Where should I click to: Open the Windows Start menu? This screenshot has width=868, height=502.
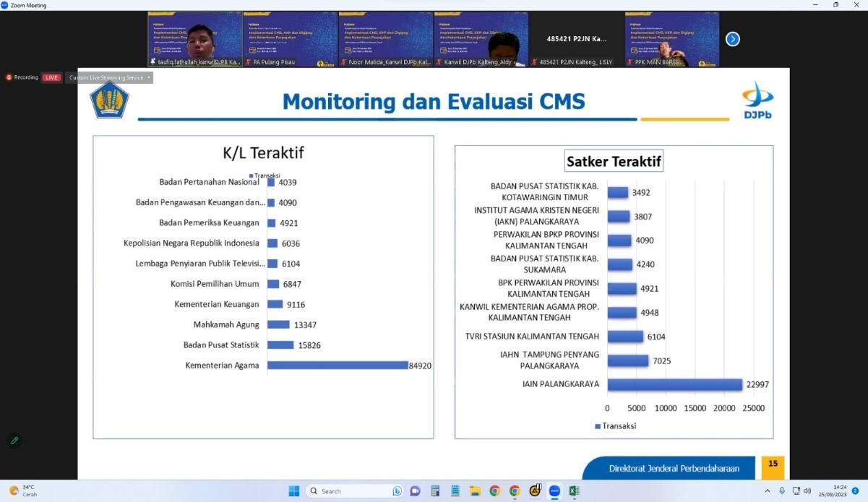(x=294, y=491)
